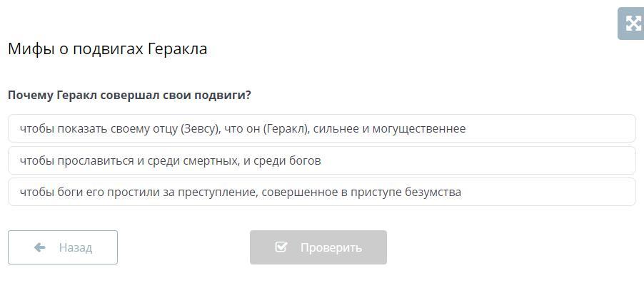Select the answer about showing Zeus his strength

321,129
